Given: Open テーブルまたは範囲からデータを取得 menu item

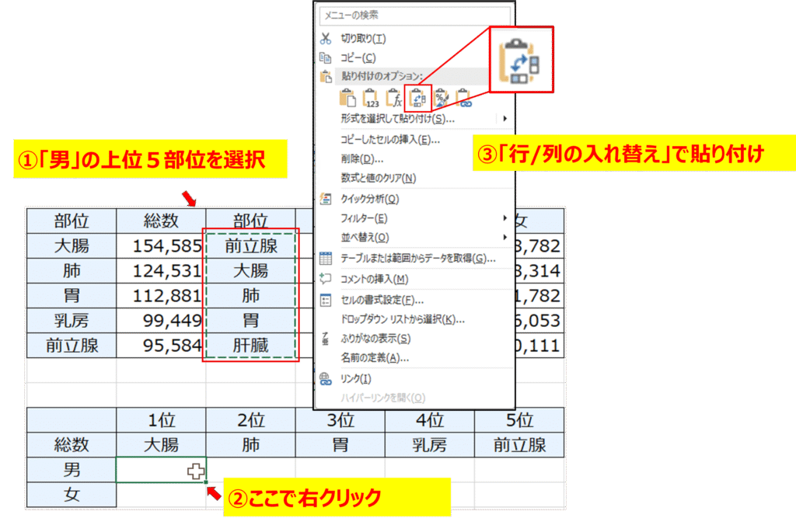Looking at the screenshot, I should pyautogui.click(x=417, y=259).
